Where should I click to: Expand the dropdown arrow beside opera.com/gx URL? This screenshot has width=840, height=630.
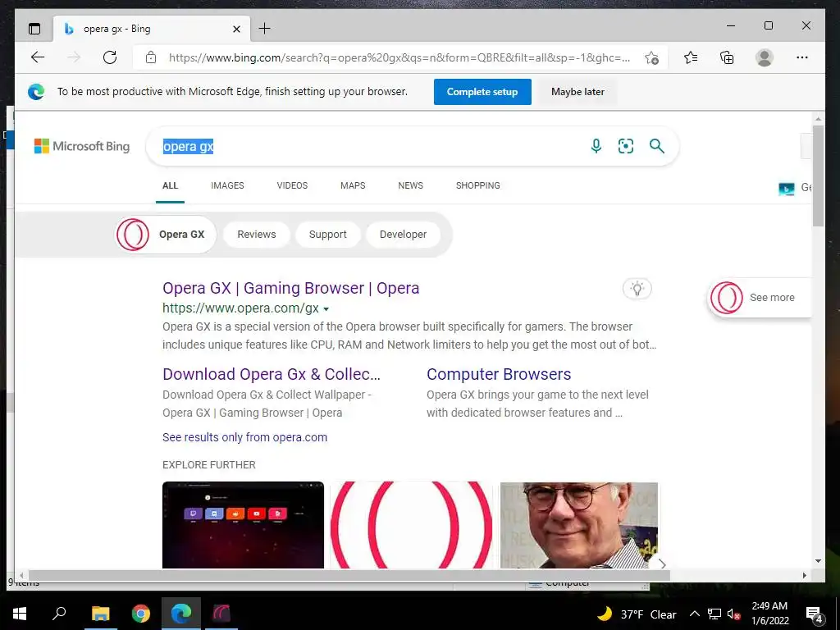click(x=326, y=309)
